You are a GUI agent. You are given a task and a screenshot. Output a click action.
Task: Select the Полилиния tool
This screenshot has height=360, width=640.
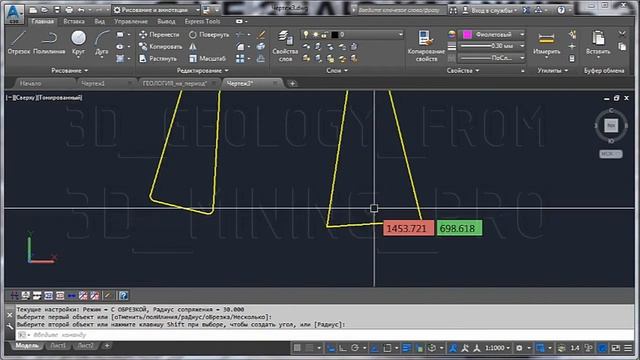tap(49, 42)
